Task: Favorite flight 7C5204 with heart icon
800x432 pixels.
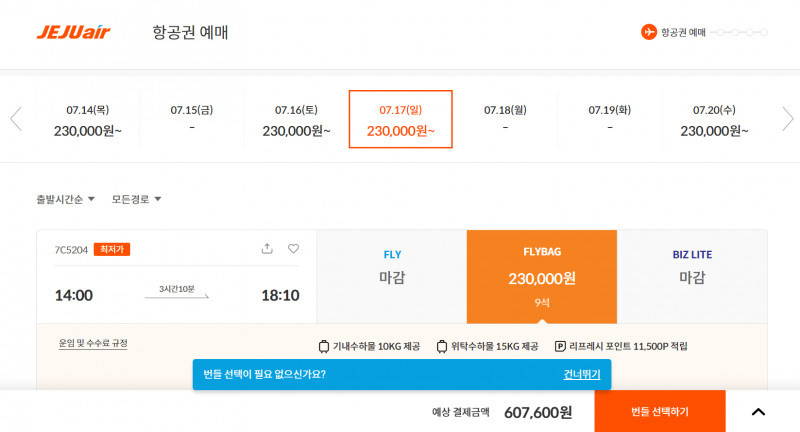Action: [293, 248]
